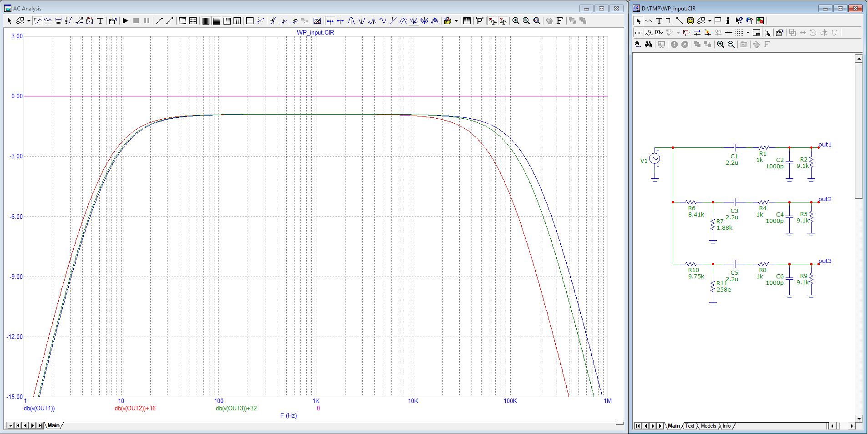Expand the Go To dropdown arrow
Screen dimensions: 868x434
456,20
